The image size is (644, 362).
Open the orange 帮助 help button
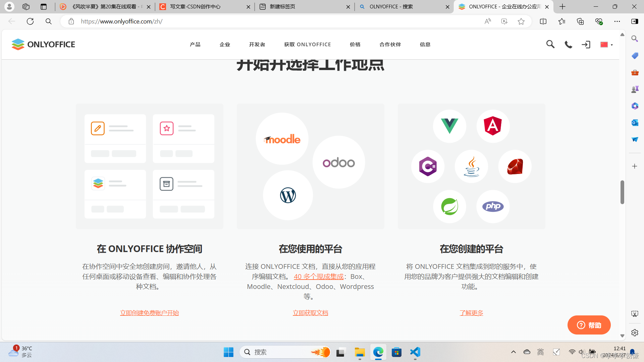tap(589, 325)
